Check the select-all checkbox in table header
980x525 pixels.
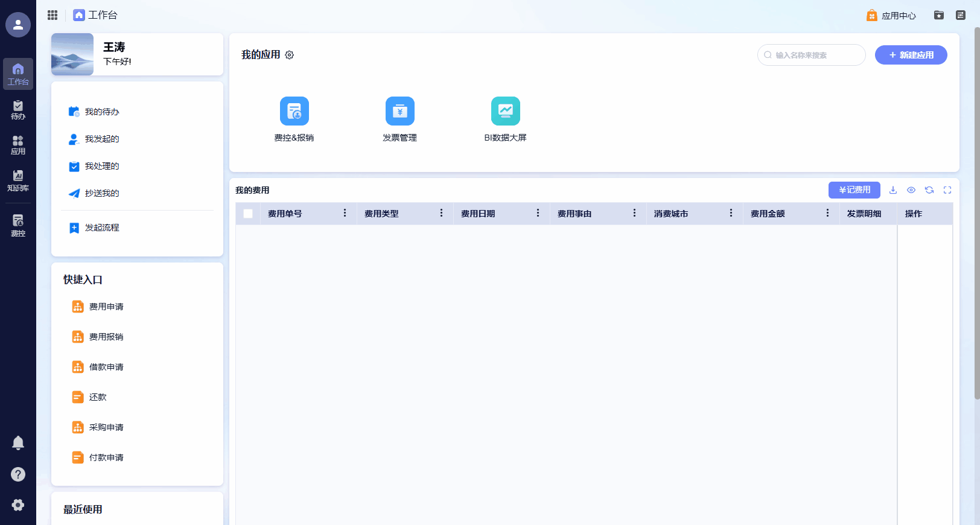pos(248,214)
